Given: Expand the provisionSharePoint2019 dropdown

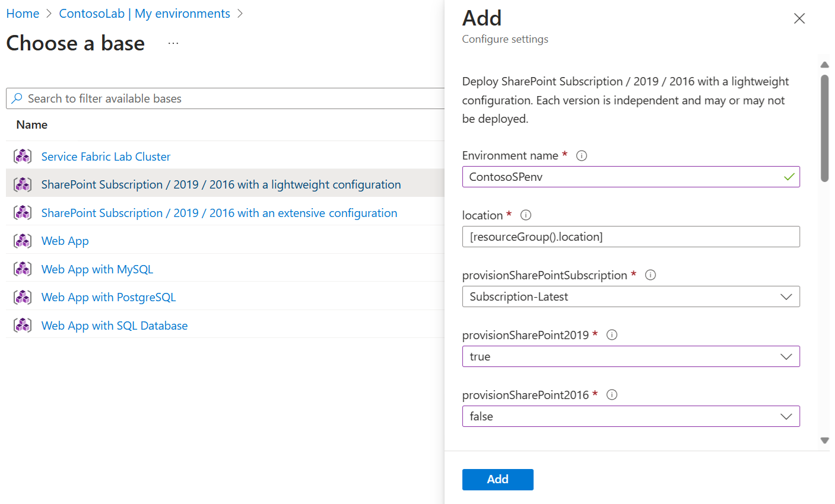Looking at the screenshot, I should point(630,356).
